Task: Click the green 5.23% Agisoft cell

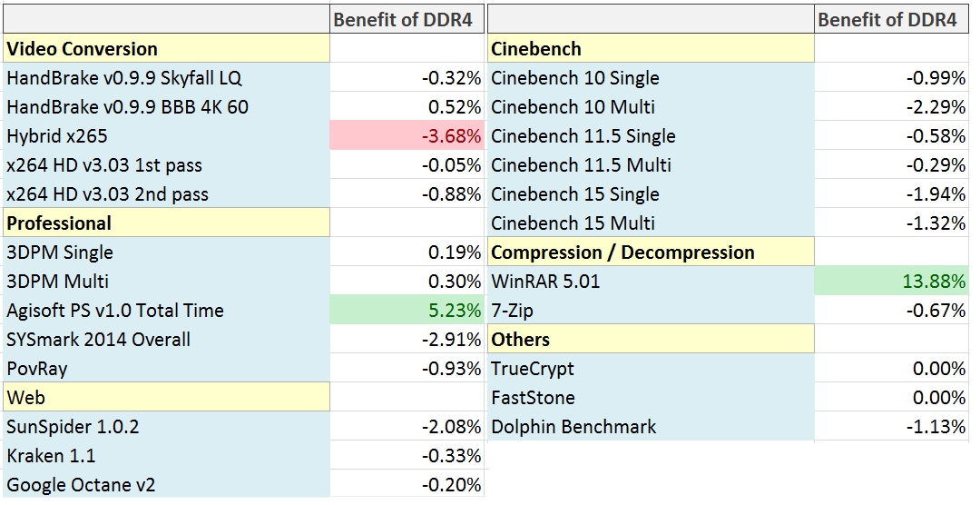Action: [407, 311]
